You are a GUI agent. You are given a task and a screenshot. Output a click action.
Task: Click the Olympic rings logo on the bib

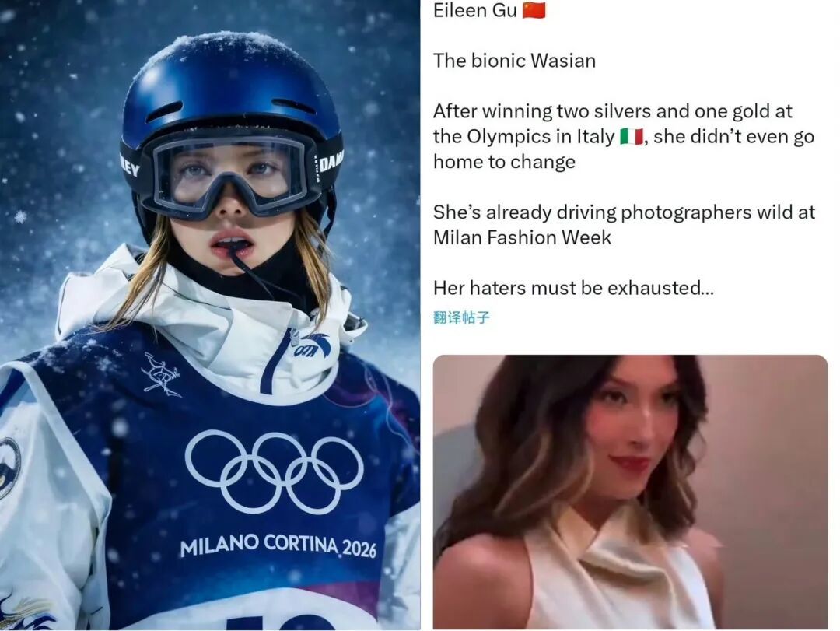[274, 471]
